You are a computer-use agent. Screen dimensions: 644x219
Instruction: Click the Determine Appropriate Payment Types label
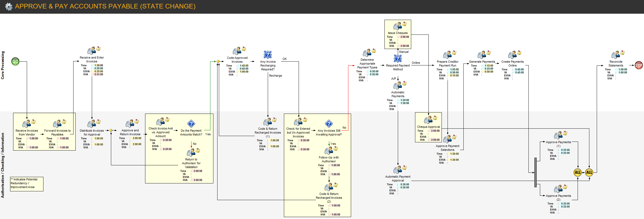point(367,64)
